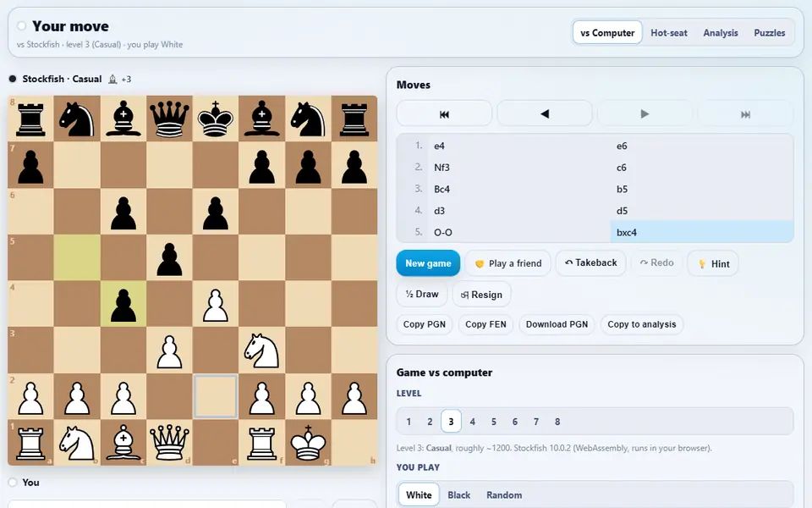Click the empty e2 square
Screen dimensions: 812x508
(x=216, y=396)
